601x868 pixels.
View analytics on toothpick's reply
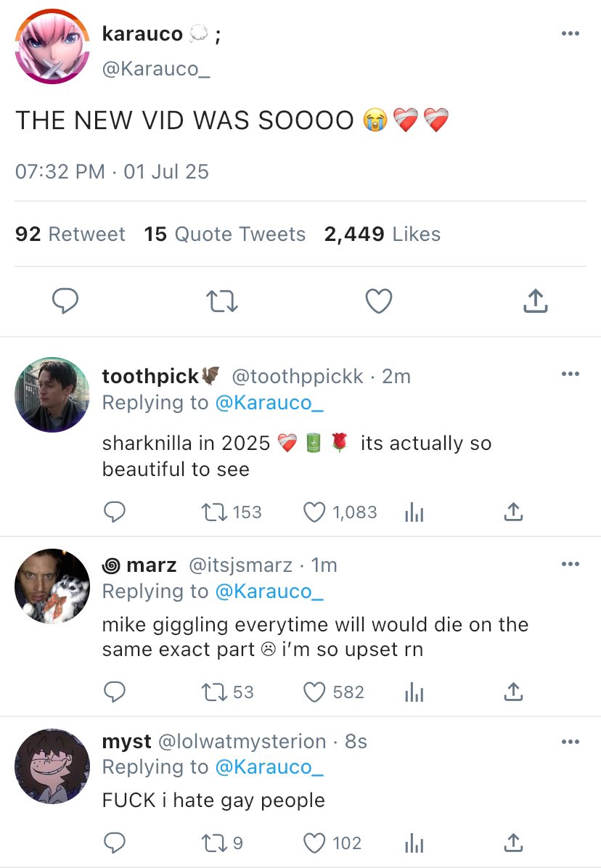pos(413,512)
